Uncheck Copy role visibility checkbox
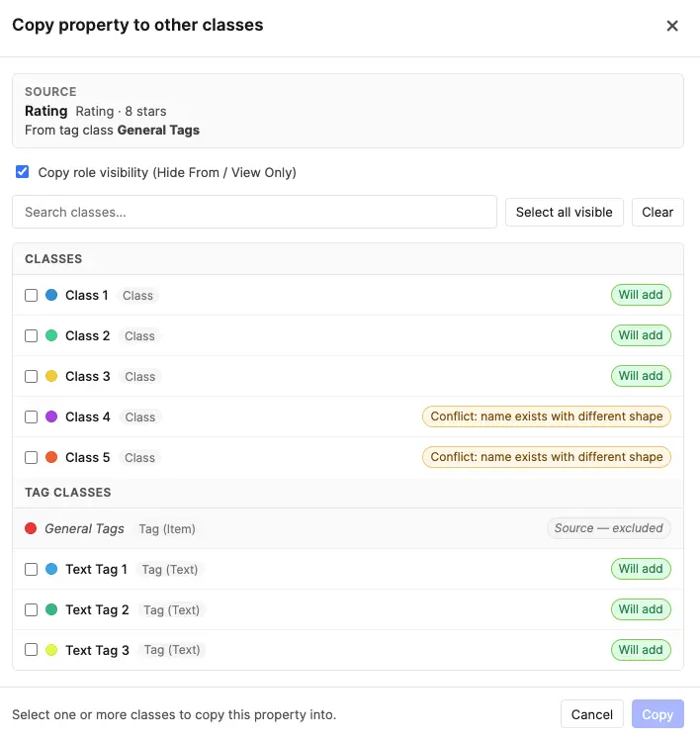The image size is (700, 739). 22,171
